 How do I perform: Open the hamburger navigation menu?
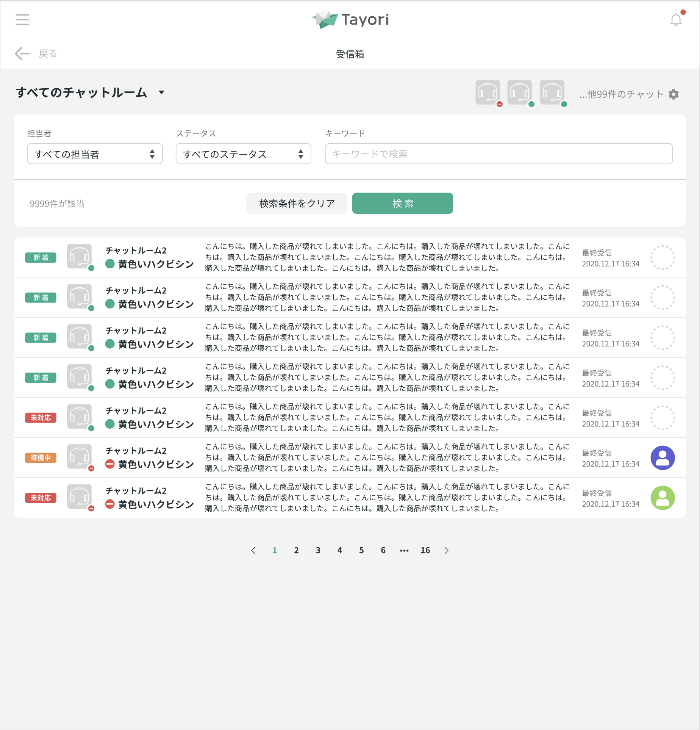(22, 19)
